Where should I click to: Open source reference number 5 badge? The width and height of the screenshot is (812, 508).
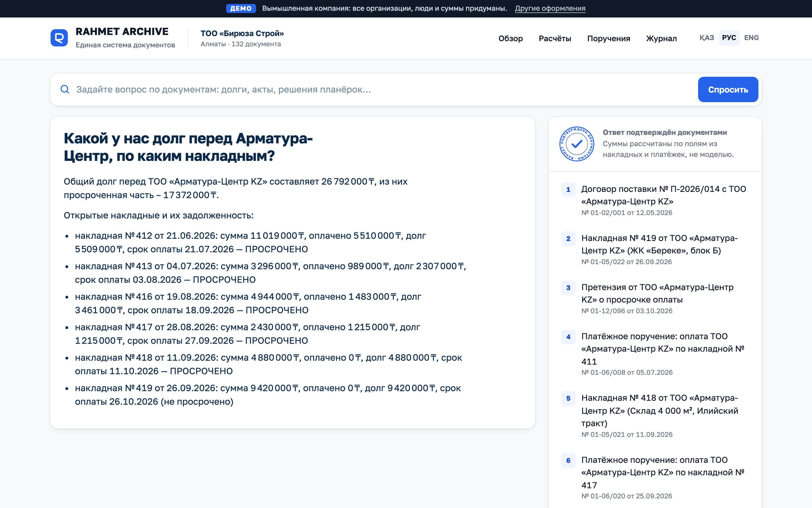568,398
